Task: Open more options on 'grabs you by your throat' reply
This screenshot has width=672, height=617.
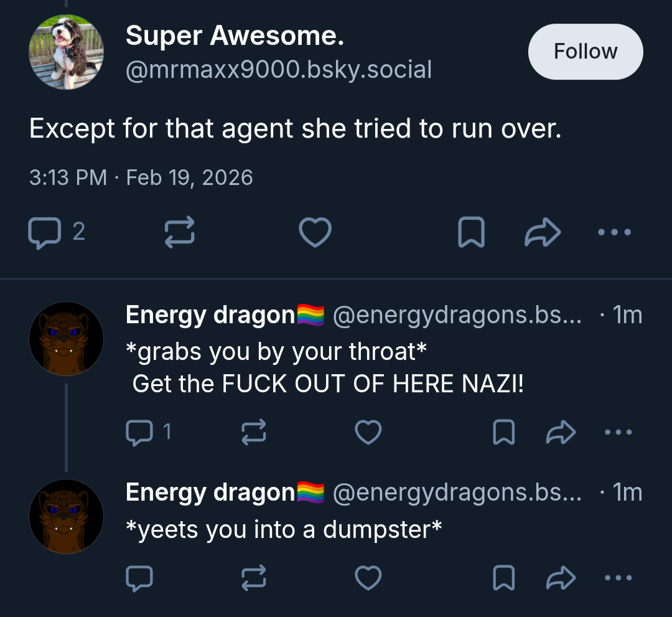Action: [618, 431]
